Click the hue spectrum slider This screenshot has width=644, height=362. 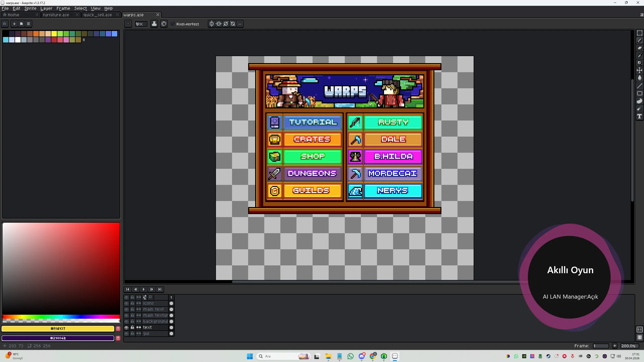pyautogui.click(x=61, y=317)
